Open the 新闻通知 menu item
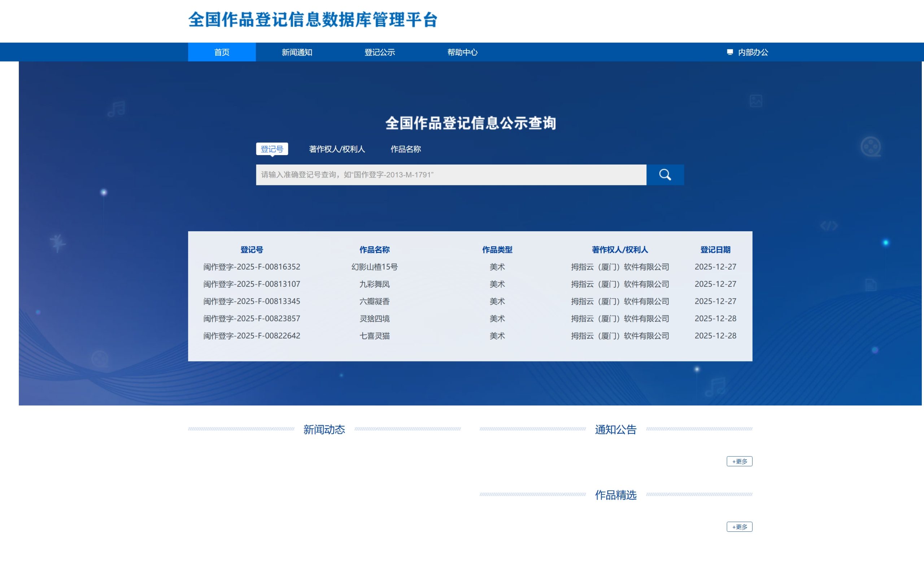Screen dimensions: 924x570 click(x=297, y=52)
